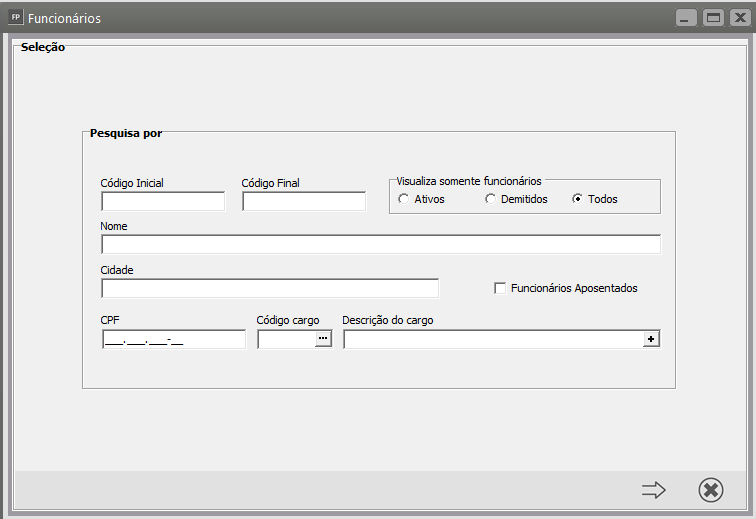Select the Todos radio option
This screenshot has width=756, height=519.
pyautogui.click(x=577, y=199)
